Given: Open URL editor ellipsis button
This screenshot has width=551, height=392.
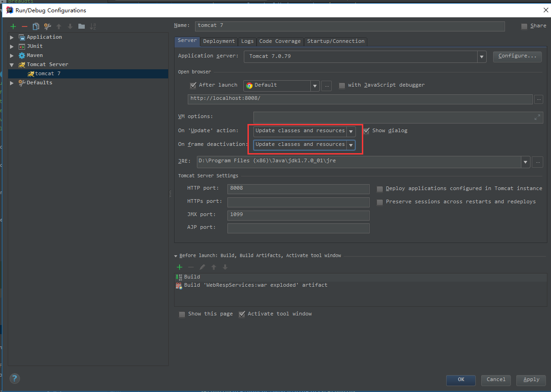Looking at the screenshot, I should tap(538, 99).
